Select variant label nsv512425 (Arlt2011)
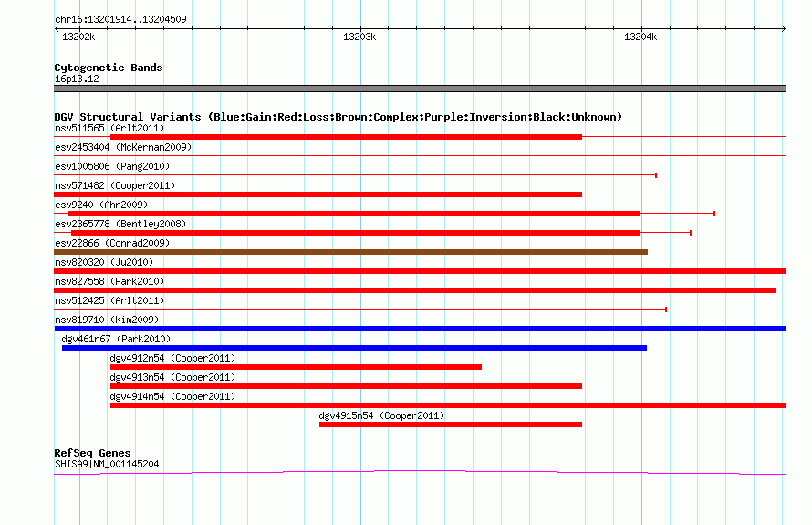Viewport: 812px width, 525px height. [109, 300]
